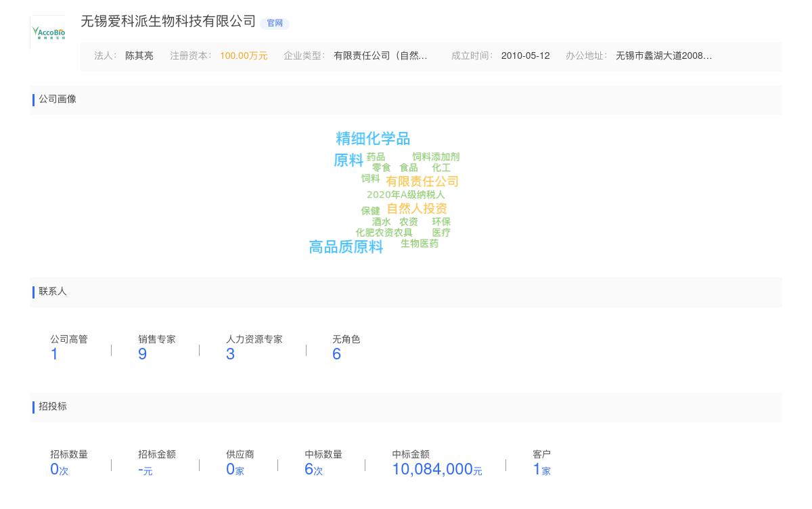Open 供应商 value 0家
812x509 pixels.
point(235,469)
